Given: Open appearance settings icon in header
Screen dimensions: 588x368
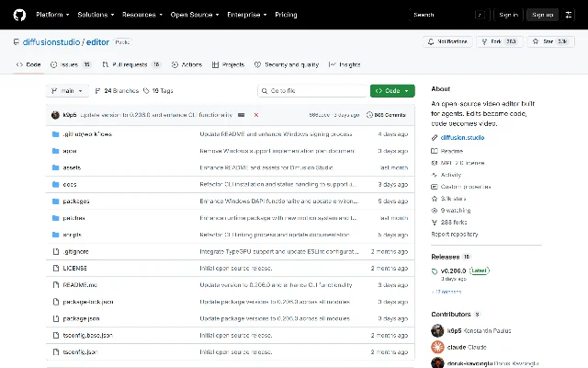Looking at the screenshot, I should pos(569,15).
